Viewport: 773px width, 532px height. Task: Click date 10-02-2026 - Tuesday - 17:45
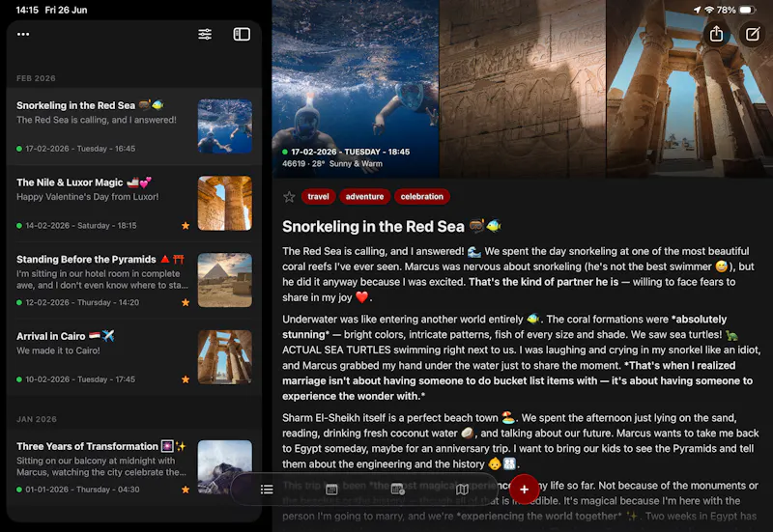click(x=80, y=379)
